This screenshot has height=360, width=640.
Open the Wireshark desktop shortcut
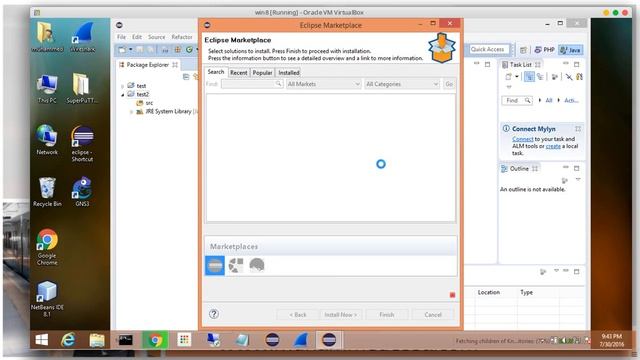click(x=82, y=37)
